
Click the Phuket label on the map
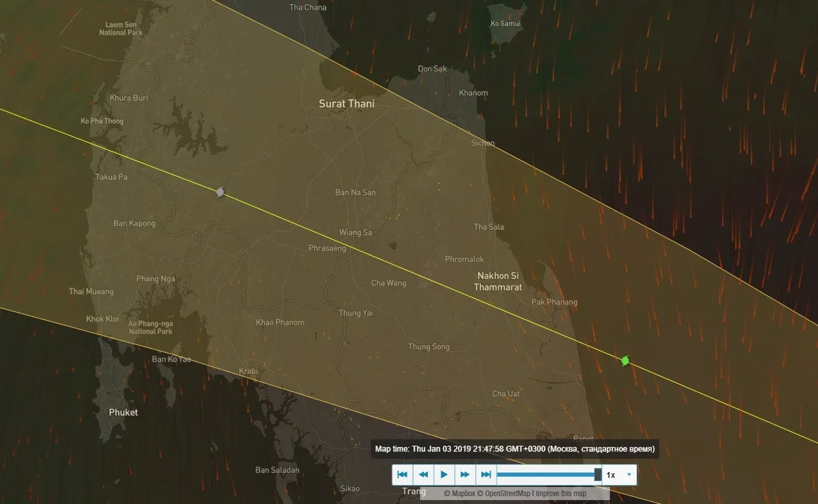point(123,413)
